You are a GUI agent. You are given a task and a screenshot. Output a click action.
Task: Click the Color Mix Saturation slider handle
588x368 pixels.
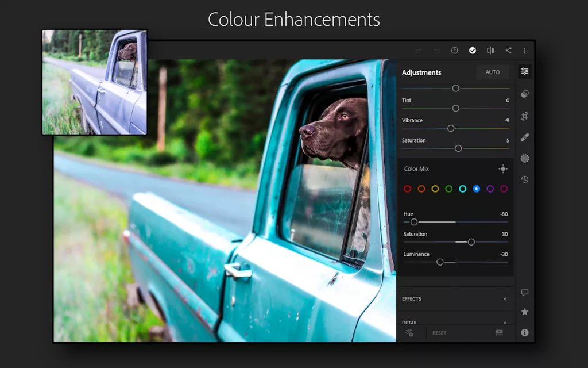click(471, 242)
